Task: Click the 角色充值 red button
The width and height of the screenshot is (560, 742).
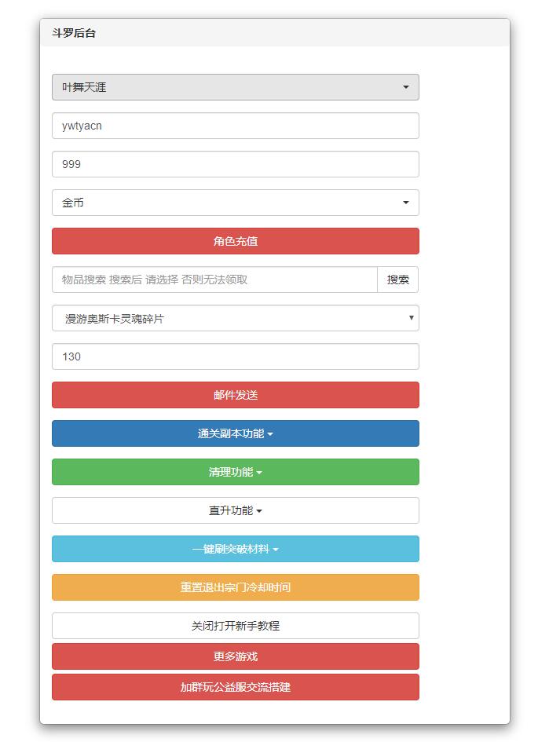Action: [x=236, y=241]
